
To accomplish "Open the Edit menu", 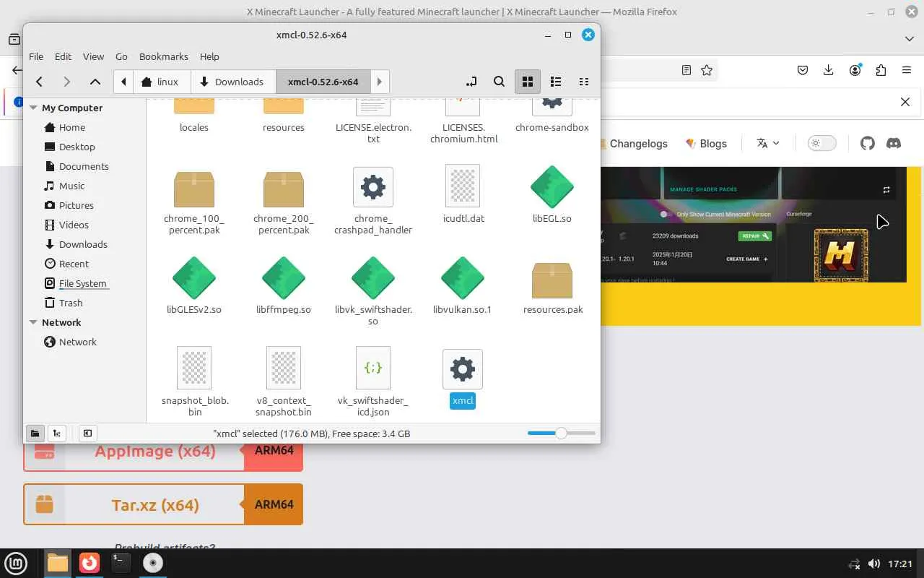I will (x=64, y=56).
